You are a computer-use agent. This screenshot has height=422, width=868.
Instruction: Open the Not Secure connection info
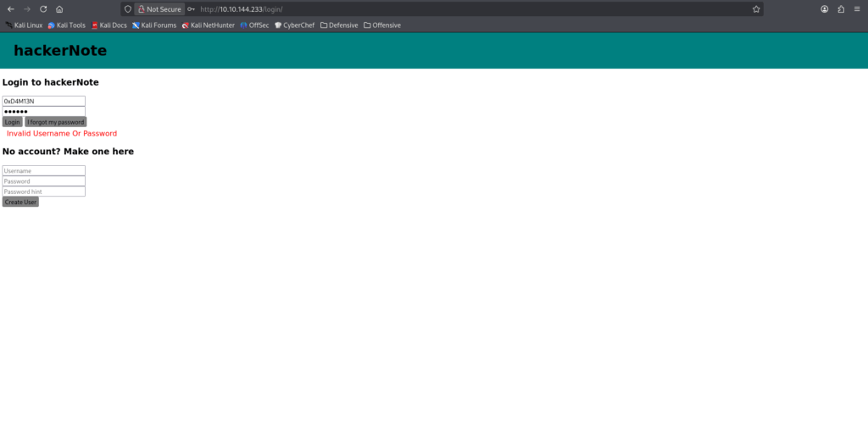pyautogui.click(x=159, y=9)
